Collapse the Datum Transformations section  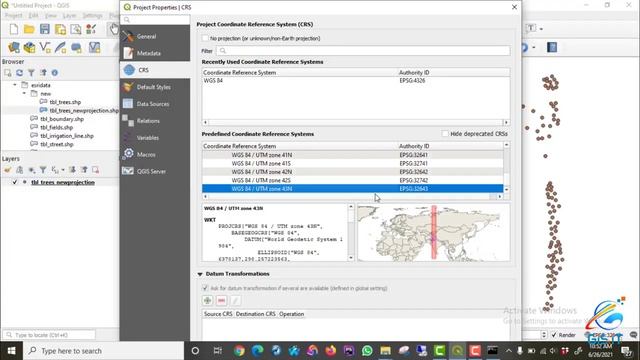coord(200,274)
